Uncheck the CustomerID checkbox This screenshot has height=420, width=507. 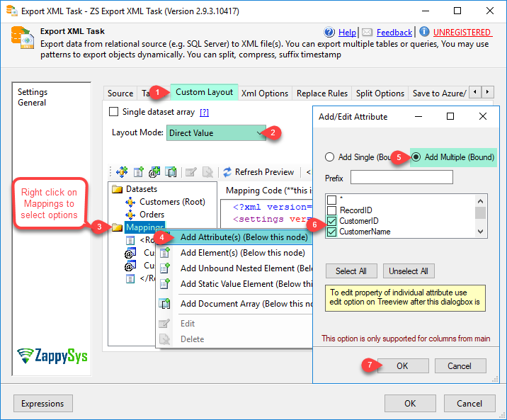[332, 221]
